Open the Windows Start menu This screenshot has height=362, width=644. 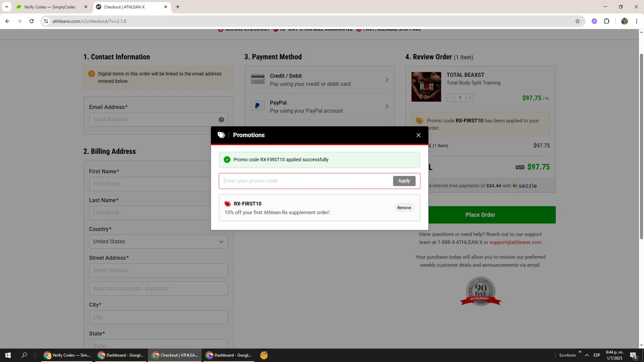pos(8,355)
